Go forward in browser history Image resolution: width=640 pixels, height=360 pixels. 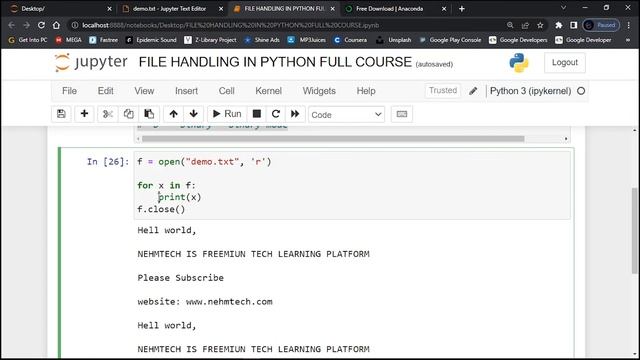tap(26, 25)
